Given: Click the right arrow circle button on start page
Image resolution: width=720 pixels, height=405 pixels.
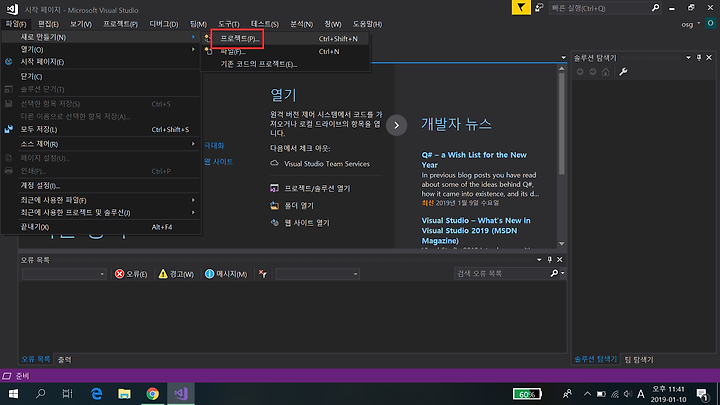Looking at the screenshot, I should [x=396, y=125].
